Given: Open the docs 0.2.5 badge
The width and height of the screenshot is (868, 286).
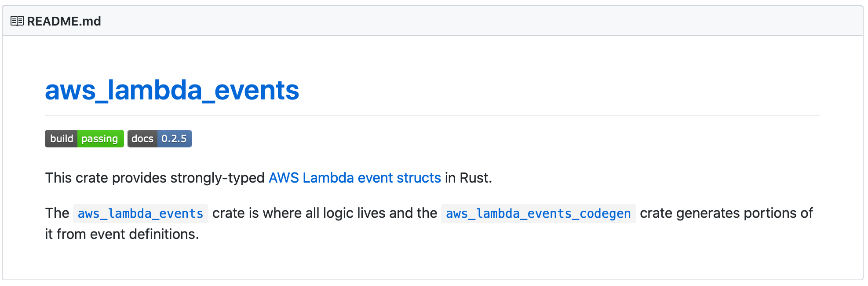Looking at the screenshot, I should pos(159,139).
